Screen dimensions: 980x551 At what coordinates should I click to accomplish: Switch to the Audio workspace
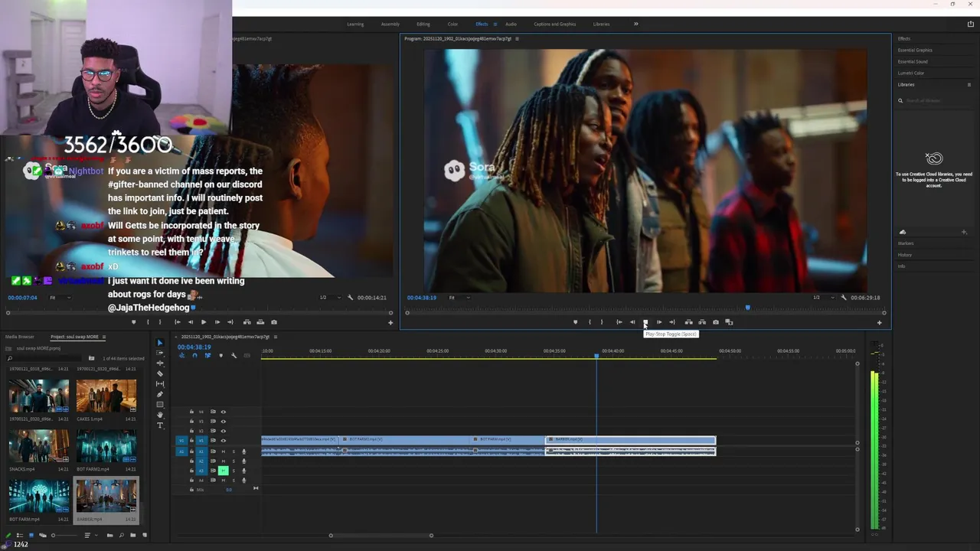[511, 24]
